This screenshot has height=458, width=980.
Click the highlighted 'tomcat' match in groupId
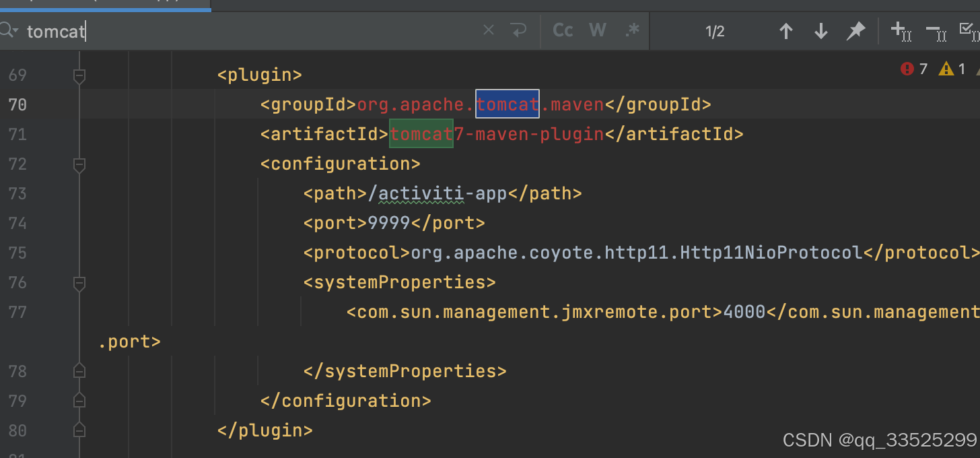tap(508, 104)
